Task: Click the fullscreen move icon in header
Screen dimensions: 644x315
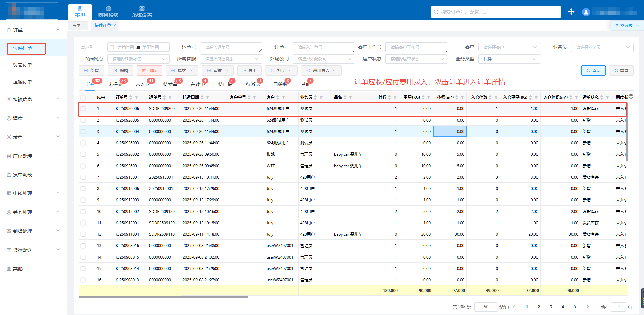Action: [x=571, y=12]
